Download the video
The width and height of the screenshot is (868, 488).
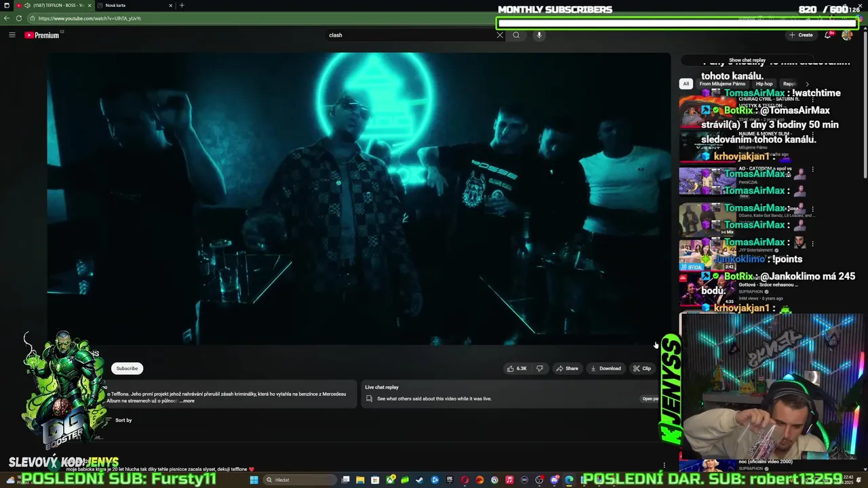[x=606, y=368]
